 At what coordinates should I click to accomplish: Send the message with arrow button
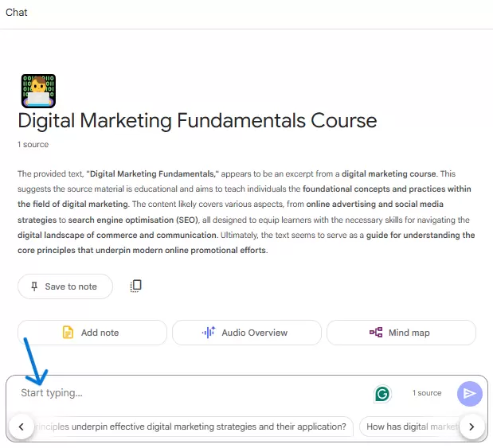469,394
